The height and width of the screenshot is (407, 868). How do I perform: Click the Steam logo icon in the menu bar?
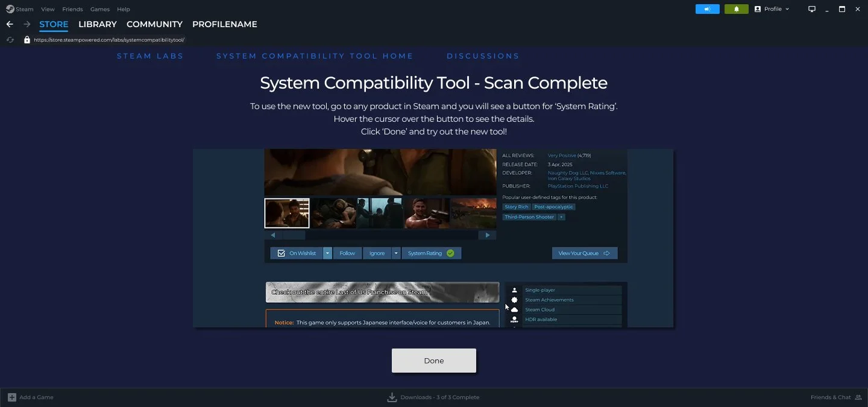pos(10,9)
